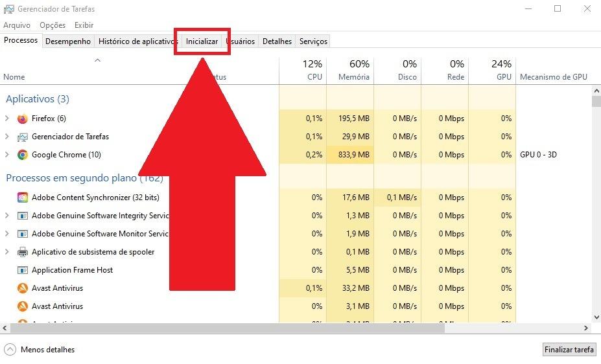Click the 5,5 MB memory cell
Viewport: 601px width, 364px height.
tap(350, 270)
